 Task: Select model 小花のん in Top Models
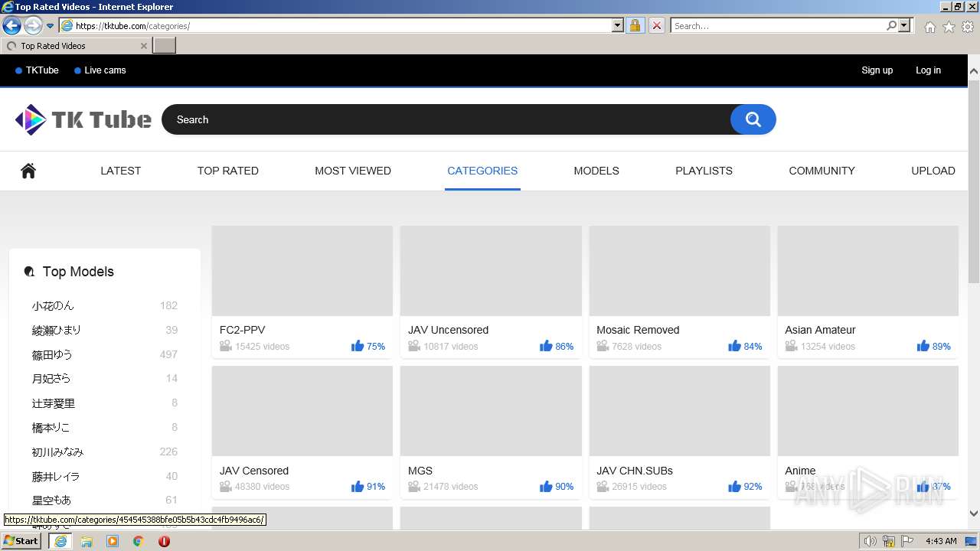(53, 305)
